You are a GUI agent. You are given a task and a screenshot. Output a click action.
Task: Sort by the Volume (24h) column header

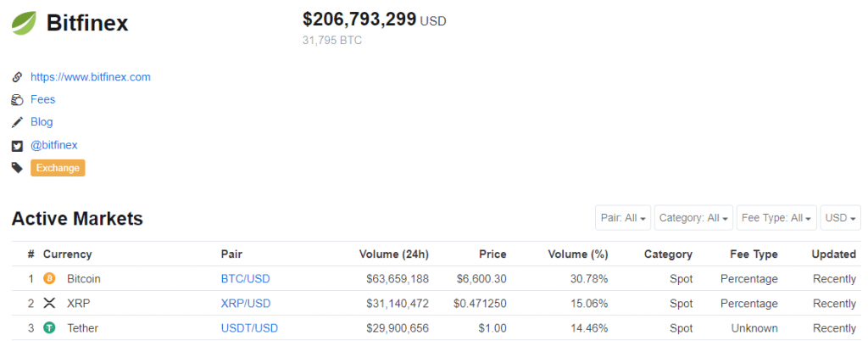tap(393, 254)
